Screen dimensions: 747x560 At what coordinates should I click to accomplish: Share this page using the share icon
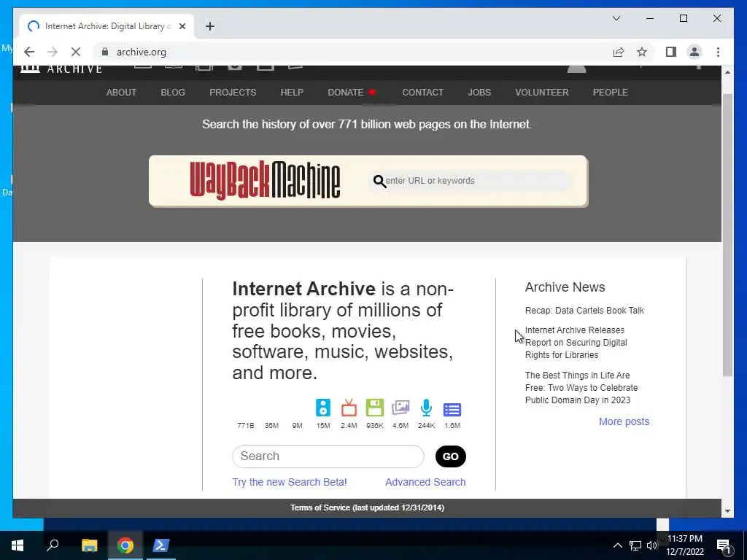[619, 52]
